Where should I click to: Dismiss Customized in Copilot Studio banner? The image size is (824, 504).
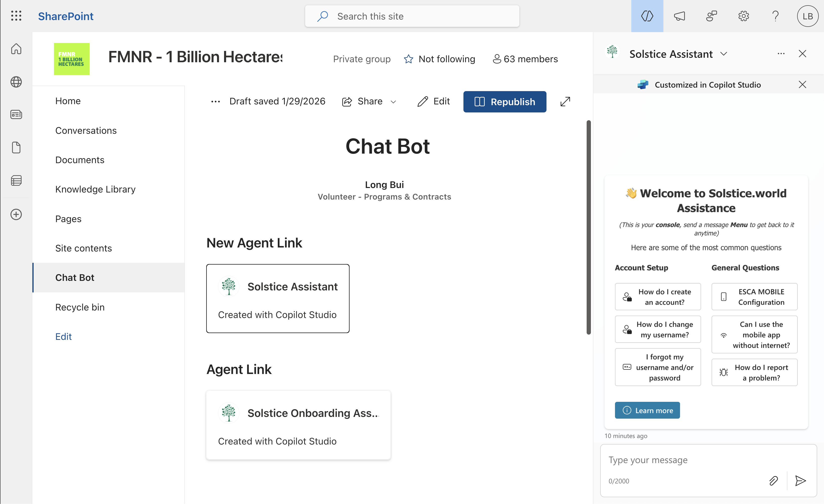(802, 85)
